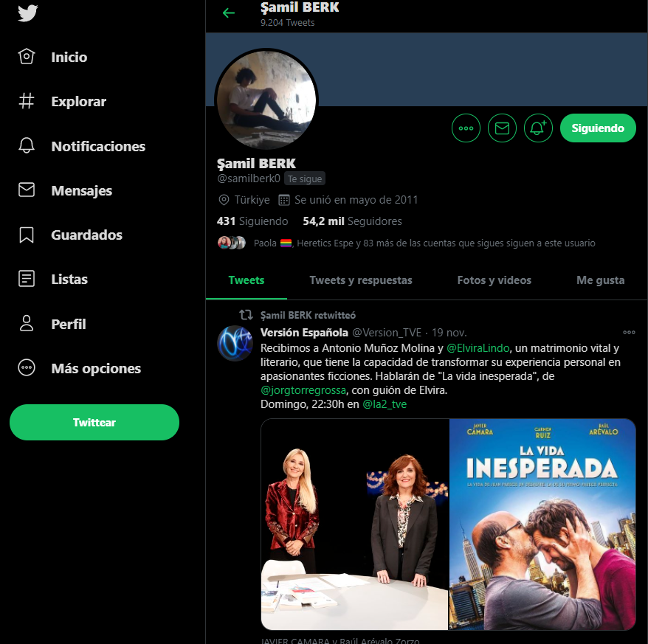The height and width of the screenshot is (644, 648).
Task: Click the Perfil label in sidebar
Action: tap(68, 324)
